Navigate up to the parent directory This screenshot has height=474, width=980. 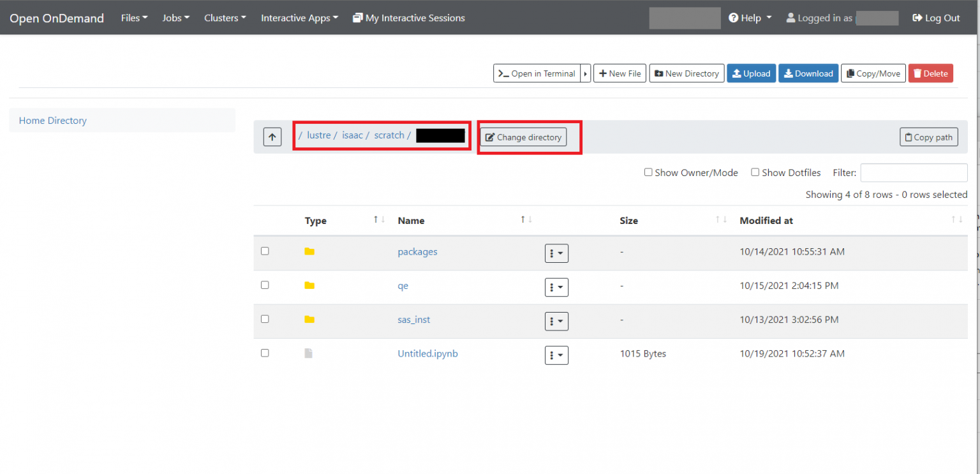pyautogui.click(x=272, y=137)
